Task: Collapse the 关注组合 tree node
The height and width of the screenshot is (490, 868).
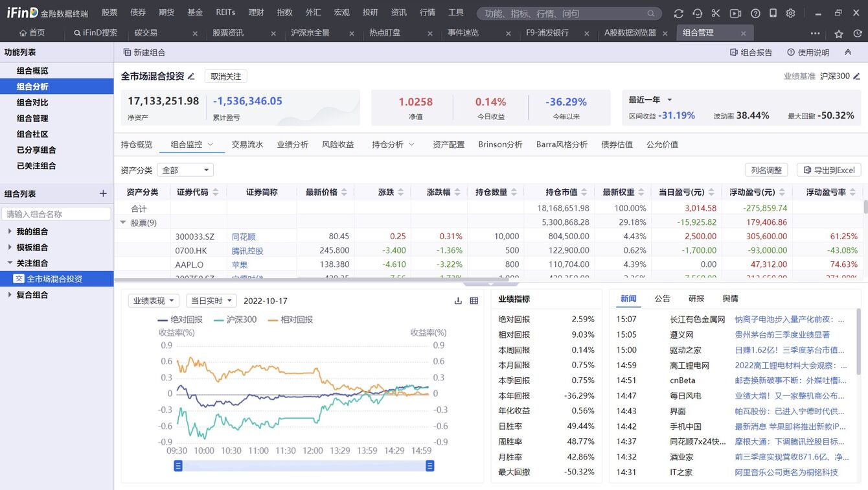Action: [10, 263]
